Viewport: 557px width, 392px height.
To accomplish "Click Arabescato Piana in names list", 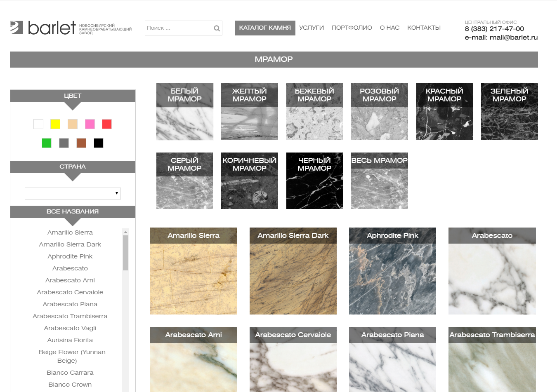I will 70,304.
